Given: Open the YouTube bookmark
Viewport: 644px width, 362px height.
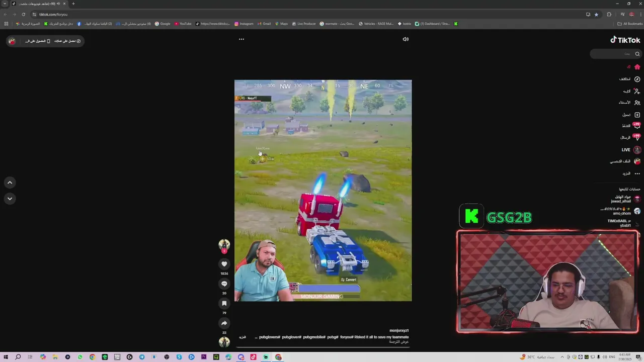Looking at the screenshot, I should 183,24.
